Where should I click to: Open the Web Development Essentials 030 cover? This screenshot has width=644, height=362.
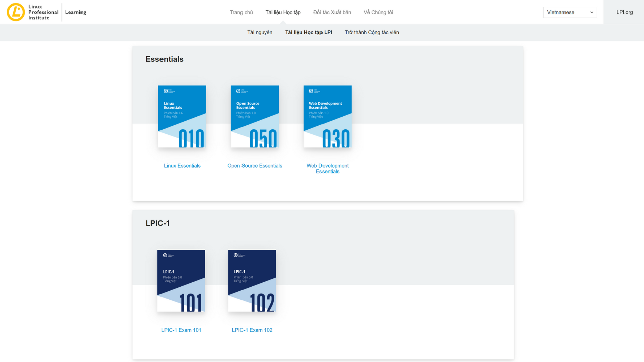tap(328, 117)
